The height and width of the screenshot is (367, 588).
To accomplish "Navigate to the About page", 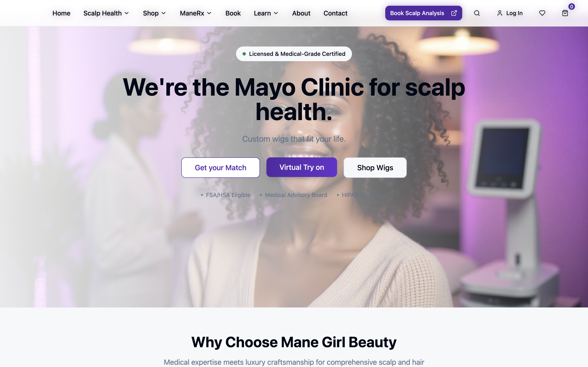I will point(301,13).
